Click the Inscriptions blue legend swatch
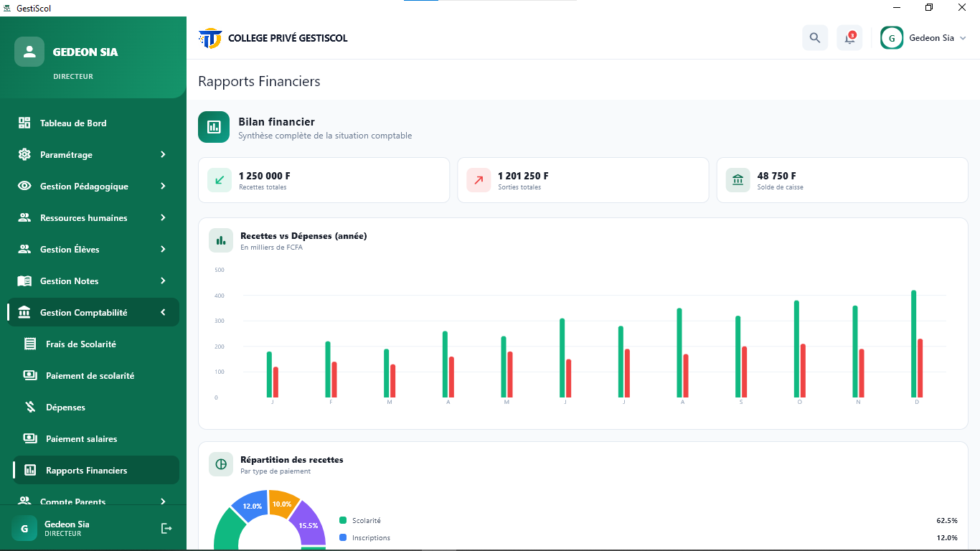980x551 pixels. click(x=343, y=537)
